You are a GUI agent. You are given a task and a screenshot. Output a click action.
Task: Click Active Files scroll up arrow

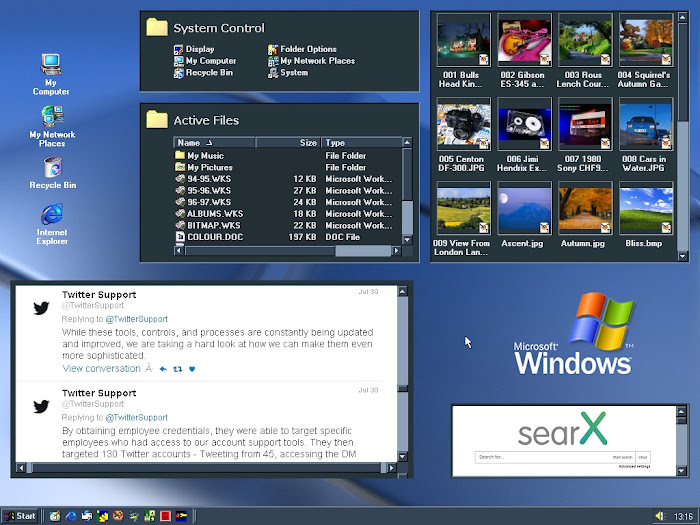407,142
